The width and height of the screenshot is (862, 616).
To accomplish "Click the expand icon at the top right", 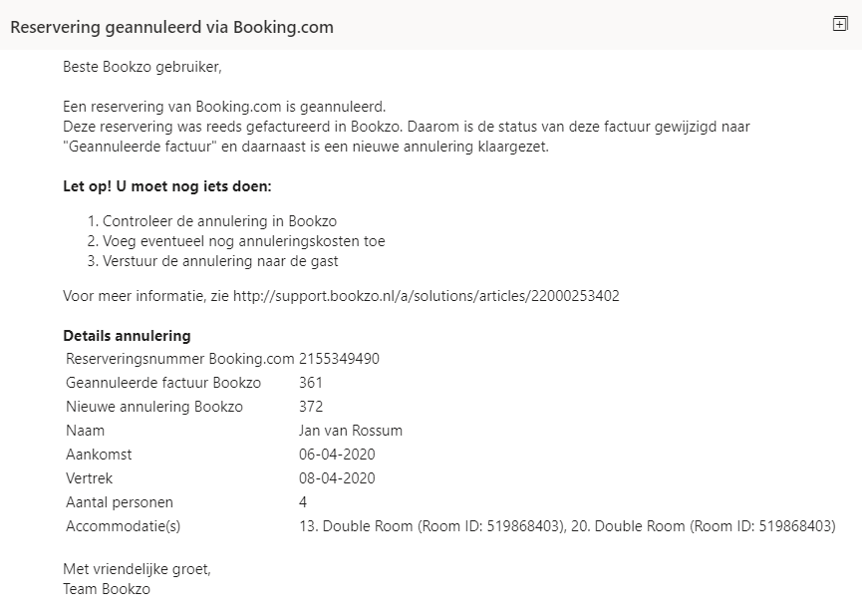I will pos(840,24).
